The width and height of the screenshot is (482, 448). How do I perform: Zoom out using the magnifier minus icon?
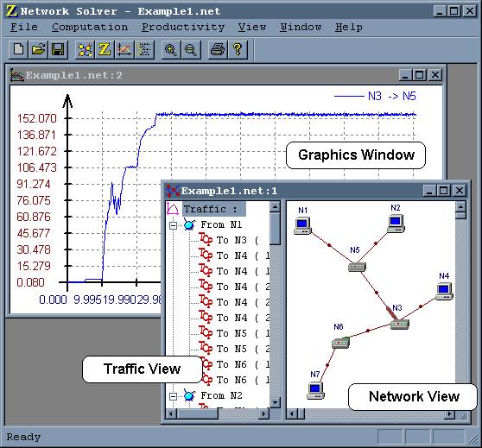[x=191, y=49]
